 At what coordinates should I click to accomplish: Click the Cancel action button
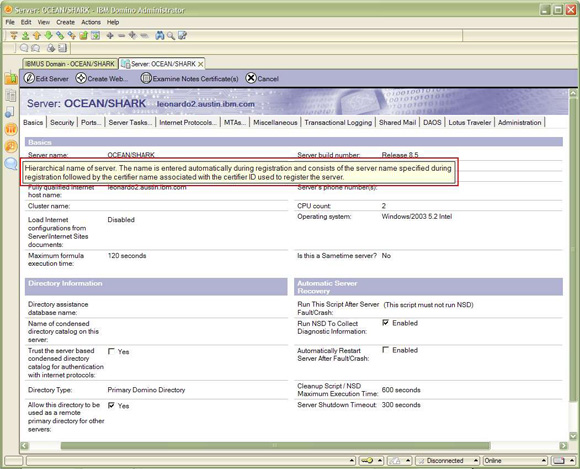tap(262, 78)
